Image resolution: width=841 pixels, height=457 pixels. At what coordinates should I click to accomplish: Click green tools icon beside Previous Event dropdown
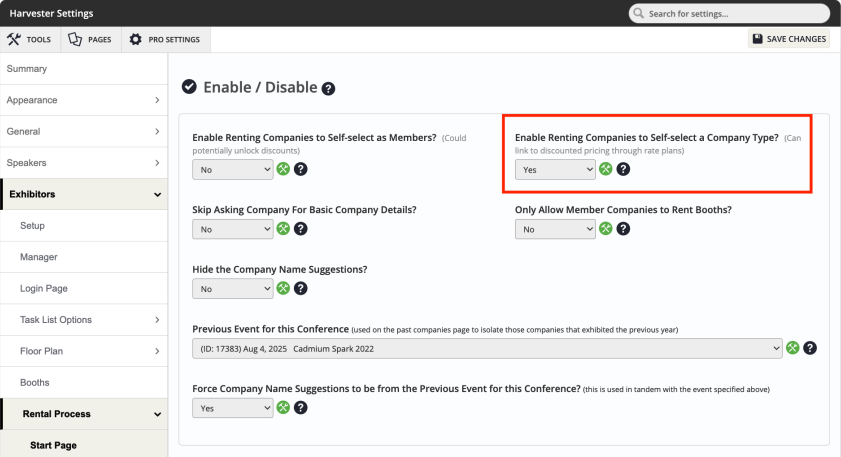point(793,348)
